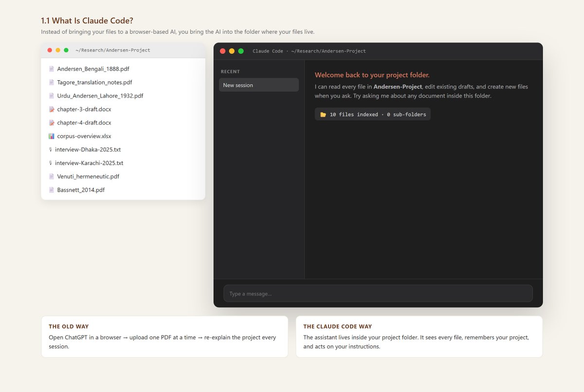Image resolution: width=584 pixels, height=392 pixels.
Task: Click the folder icon in files indexed badge
Action: pos(323,115)
